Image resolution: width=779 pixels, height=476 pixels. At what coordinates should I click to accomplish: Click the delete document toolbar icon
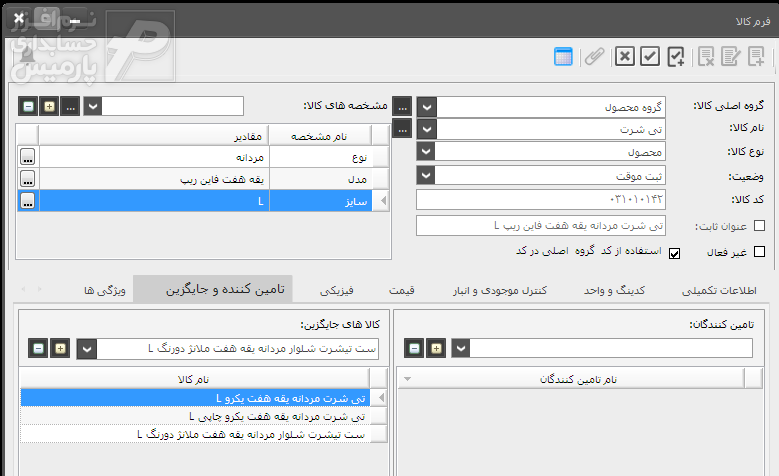click(x=706, y=57)
